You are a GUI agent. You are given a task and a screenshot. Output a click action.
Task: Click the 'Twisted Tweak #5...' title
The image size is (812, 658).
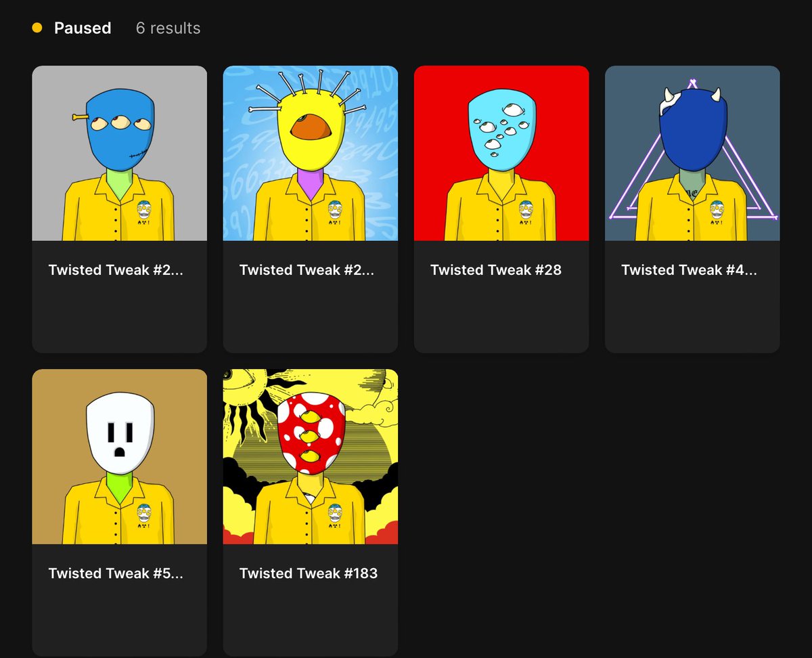point(116,573)
